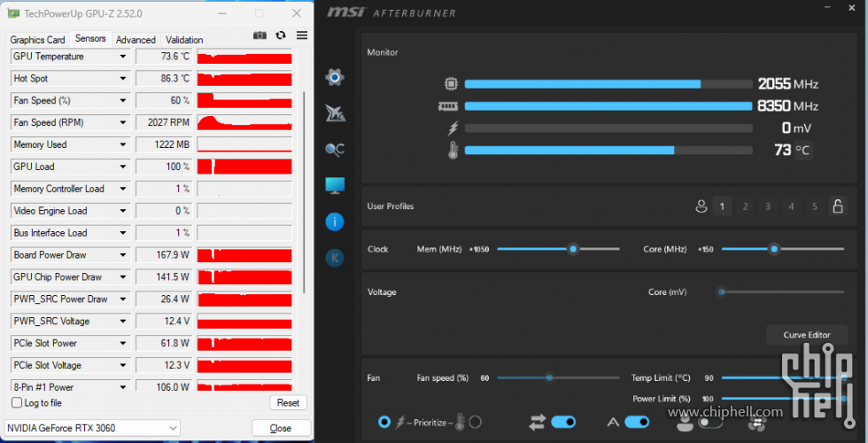Select the temperature prioritize radio button
This screenshot has height=443, width=868.
point(475,423)
